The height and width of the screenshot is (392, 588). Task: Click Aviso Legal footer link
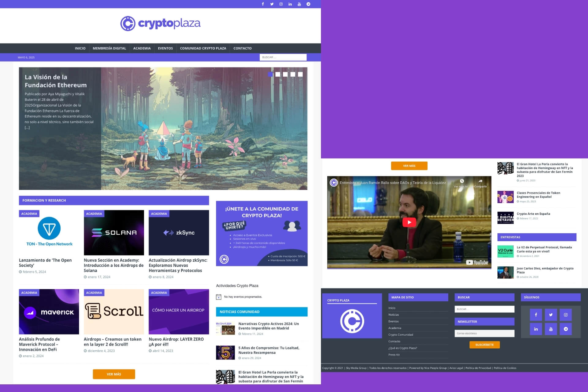[456, 368]
